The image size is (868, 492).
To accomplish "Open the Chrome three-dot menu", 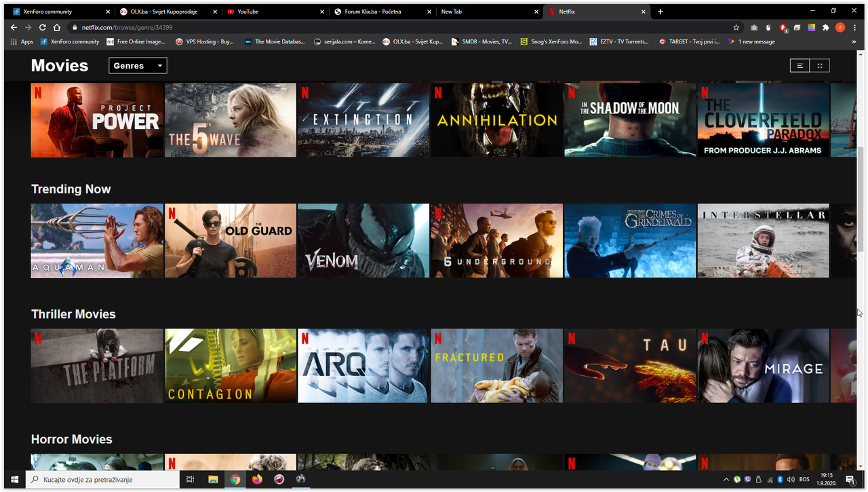I will [854, 27].
